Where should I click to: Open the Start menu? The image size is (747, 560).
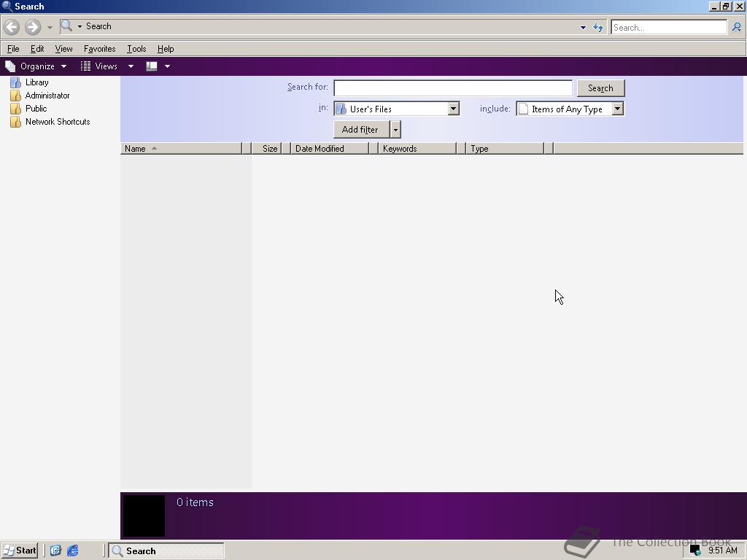click(x=20, y=551)
